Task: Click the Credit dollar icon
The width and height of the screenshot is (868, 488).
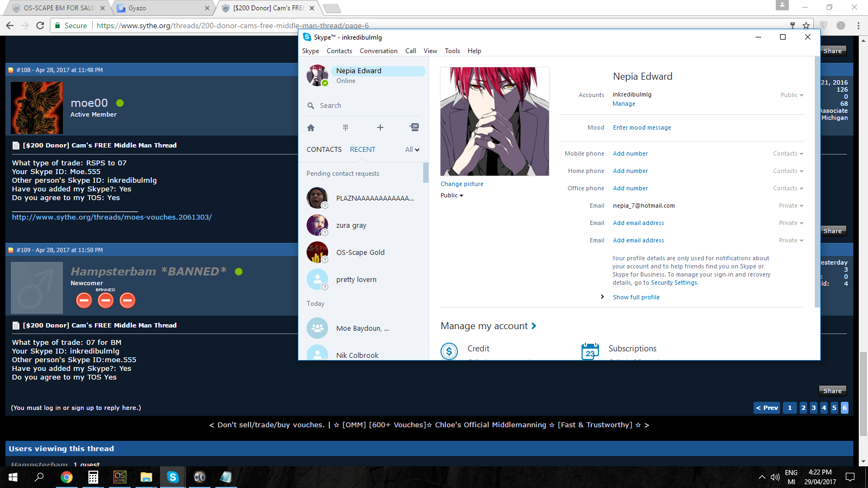Action: coord(449,351)
